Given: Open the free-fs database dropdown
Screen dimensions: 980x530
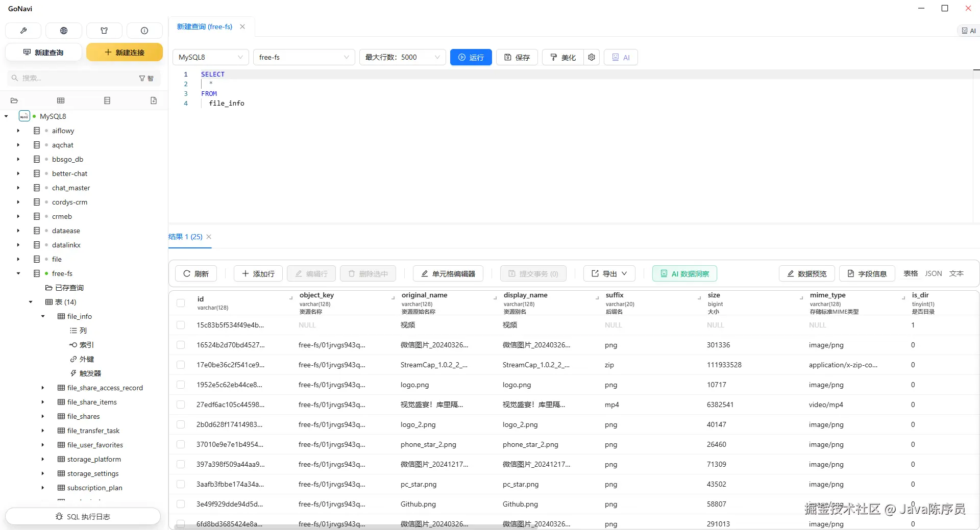Looking at the screenshot, I should (x=304, y=57).
